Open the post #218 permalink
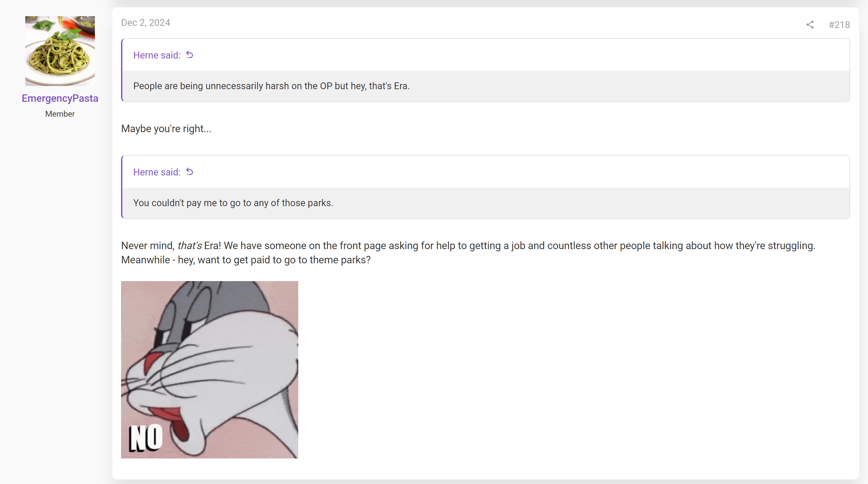The image size is (868, 484). pyautogui.click(x=839, y=25)
